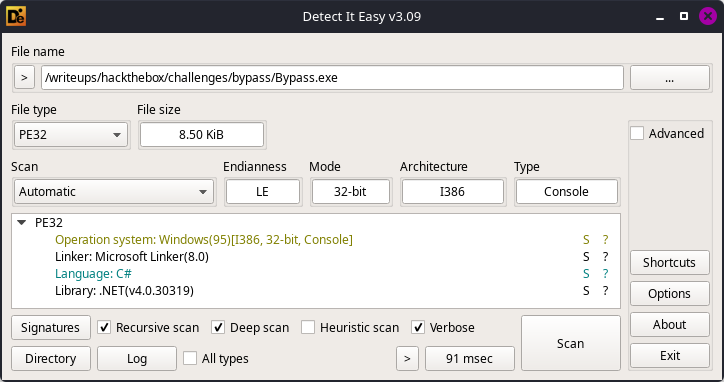Click the S link on Language row
The width and height of the screenshot is (724, 382).
[586, 274]
